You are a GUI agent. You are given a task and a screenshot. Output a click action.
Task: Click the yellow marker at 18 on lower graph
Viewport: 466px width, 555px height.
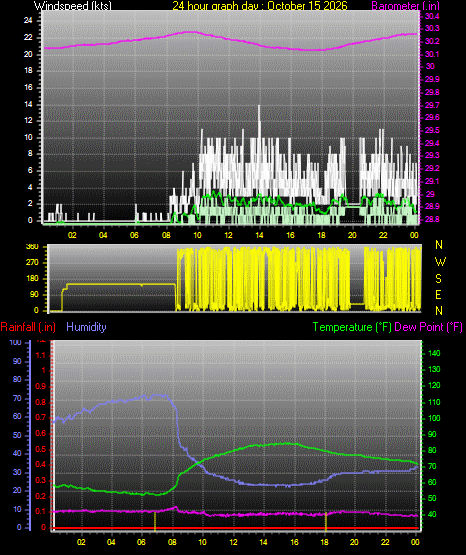pyautogui.click(x=326, y=521)
